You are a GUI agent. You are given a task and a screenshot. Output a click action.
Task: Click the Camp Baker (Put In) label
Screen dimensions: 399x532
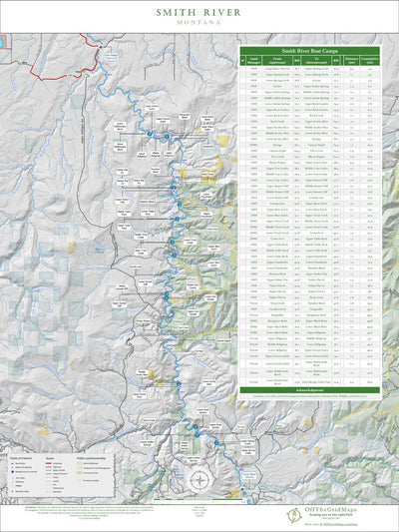click(249, 476)
